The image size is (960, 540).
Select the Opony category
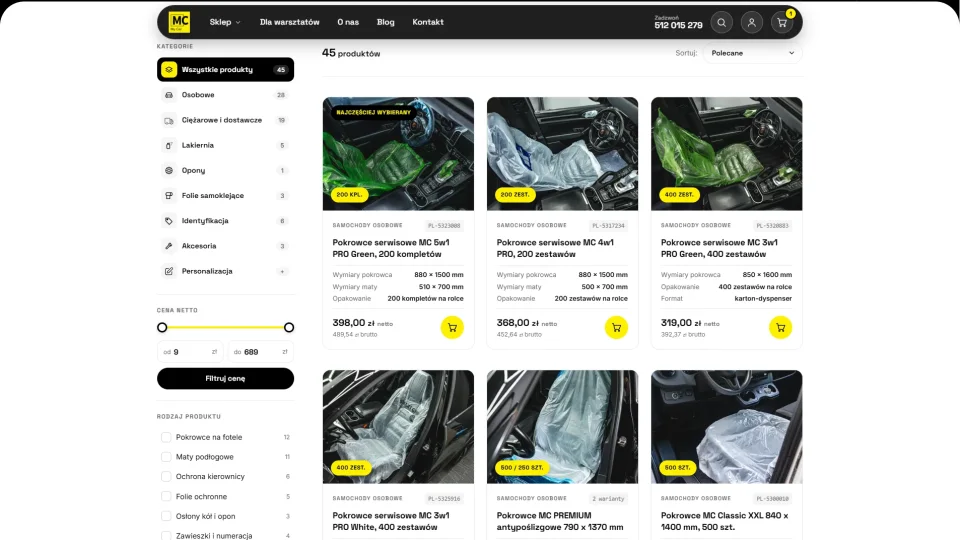(x=225, y=171)
